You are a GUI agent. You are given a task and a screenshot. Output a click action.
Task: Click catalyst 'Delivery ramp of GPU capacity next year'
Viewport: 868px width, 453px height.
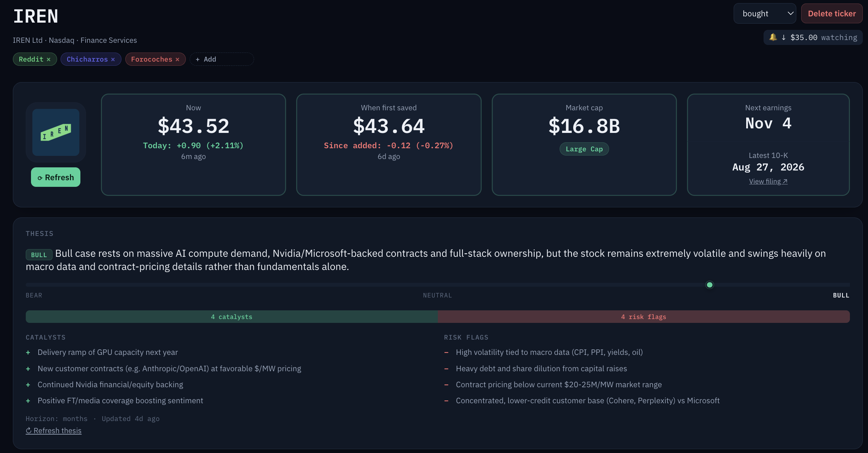tap(108, 352)
